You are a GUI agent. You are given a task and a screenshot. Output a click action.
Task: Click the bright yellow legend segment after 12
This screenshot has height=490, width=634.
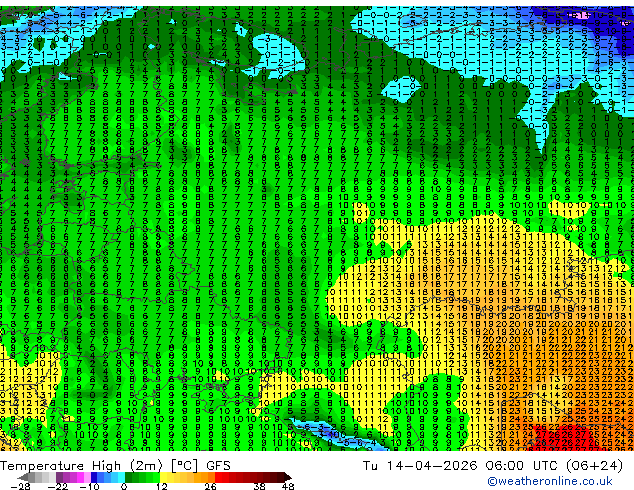click(x=163, y=477)
